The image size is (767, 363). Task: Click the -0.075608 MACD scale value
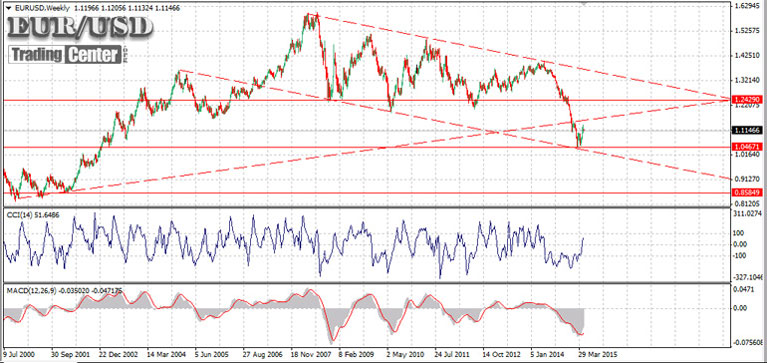pyautogui.click(x=748, y=343)
